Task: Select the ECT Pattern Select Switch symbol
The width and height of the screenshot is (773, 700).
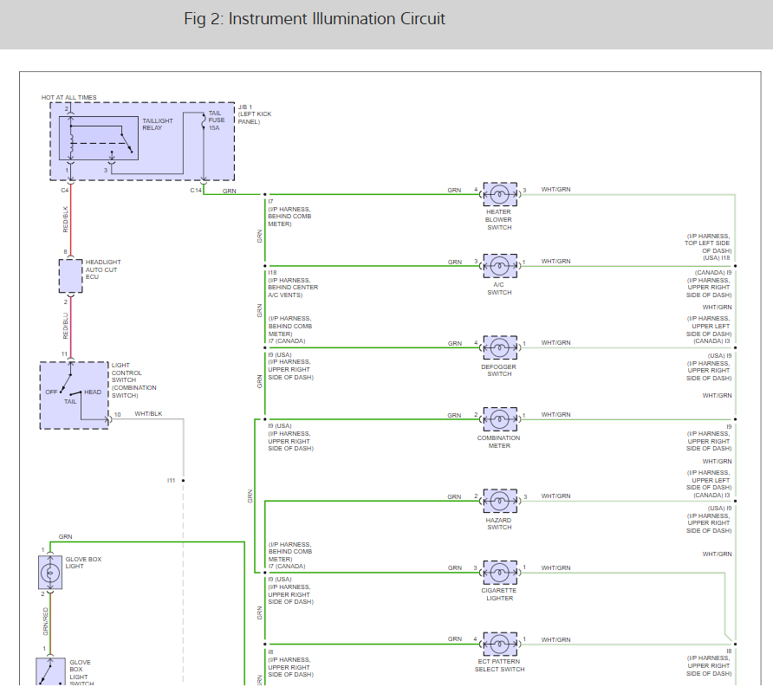Action: click(x=499, y=645)
